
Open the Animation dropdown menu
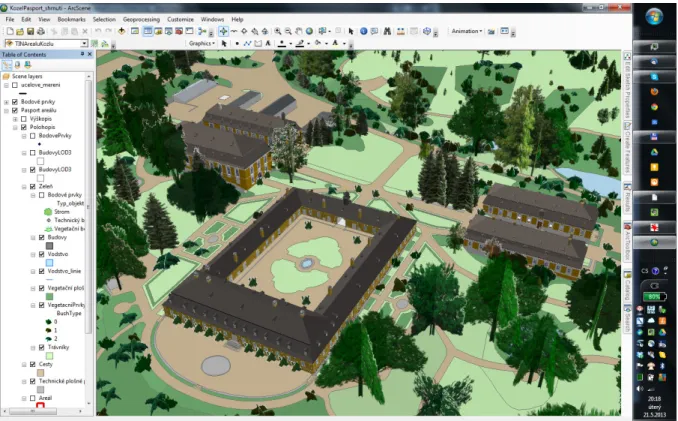click(x=467, y=31)
